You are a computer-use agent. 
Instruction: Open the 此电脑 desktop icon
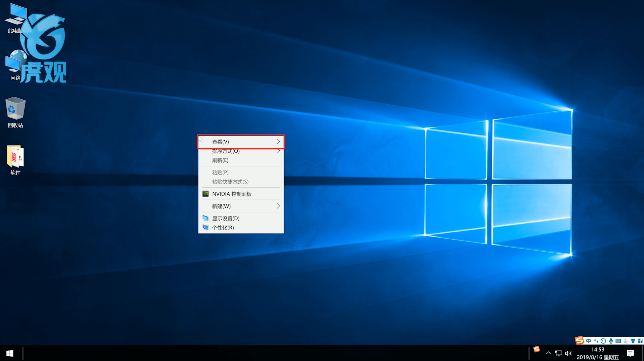pyautogui.click(x=15, y=19)
